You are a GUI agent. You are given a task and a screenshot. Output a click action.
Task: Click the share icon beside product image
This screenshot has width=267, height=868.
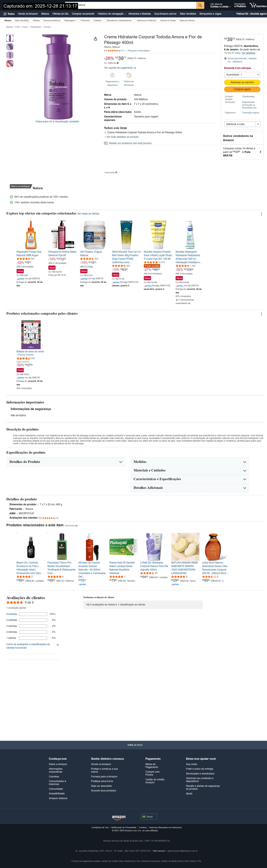[x=95, y=39]
